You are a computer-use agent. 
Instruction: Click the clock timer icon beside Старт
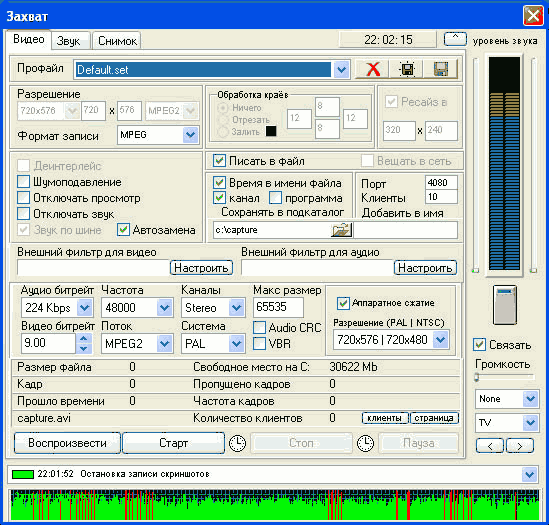click(237, 443)
